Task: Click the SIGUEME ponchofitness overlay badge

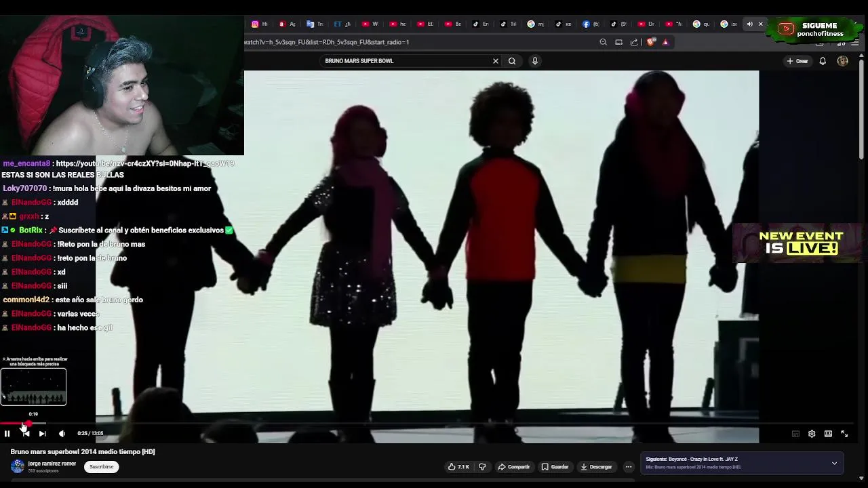Action: (814, 30)
